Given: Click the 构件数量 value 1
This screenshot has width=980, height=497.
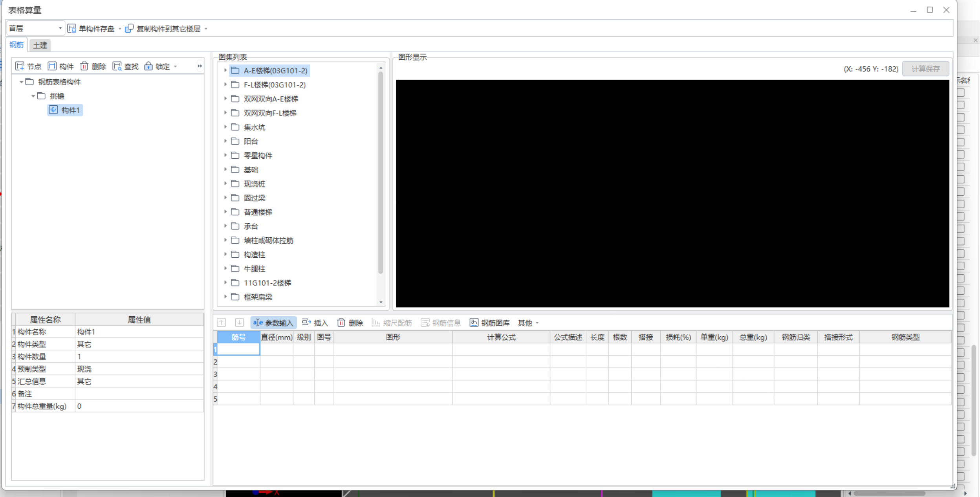Looking at the screenshot, I should [139, 357].
